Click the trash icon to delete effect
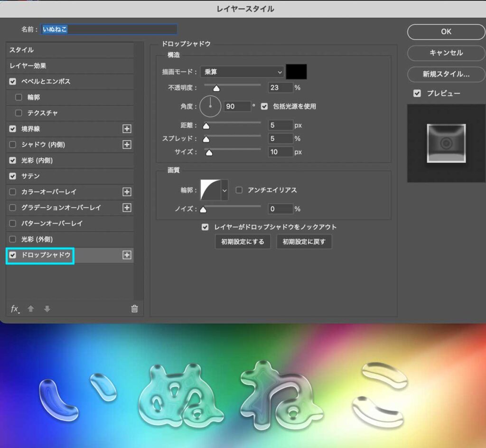Screen dimensions: 486x448 (134, 308)
